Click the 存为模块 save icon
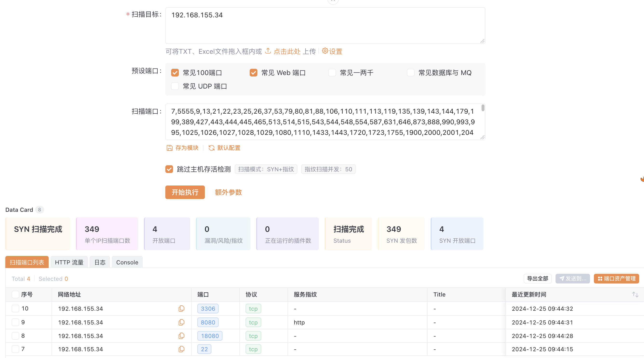Viewport: 644px width, 358px height. point(169,148)
